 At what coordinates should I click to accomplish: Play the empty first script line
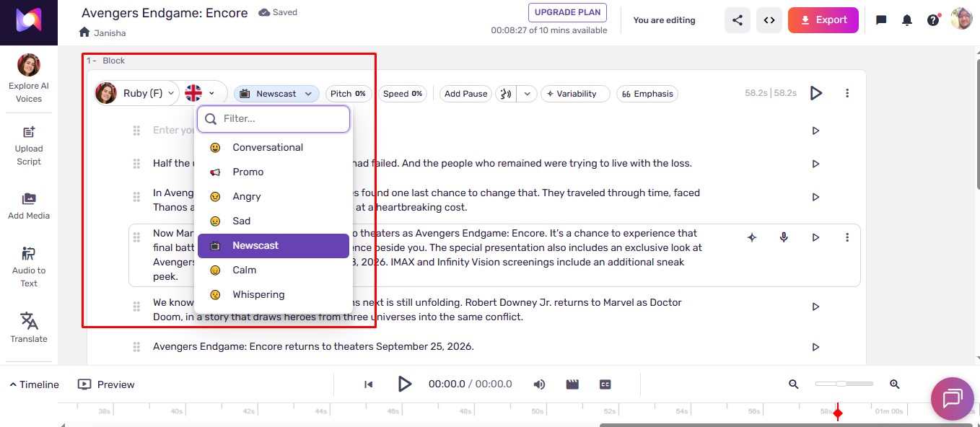815,131
